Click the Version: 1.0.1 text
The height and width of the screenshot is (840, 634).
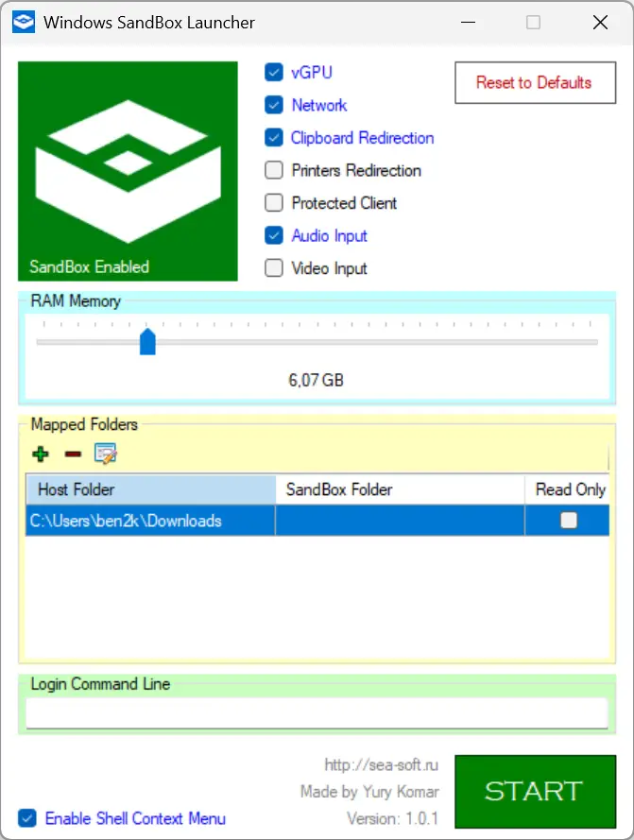[392, 818]
